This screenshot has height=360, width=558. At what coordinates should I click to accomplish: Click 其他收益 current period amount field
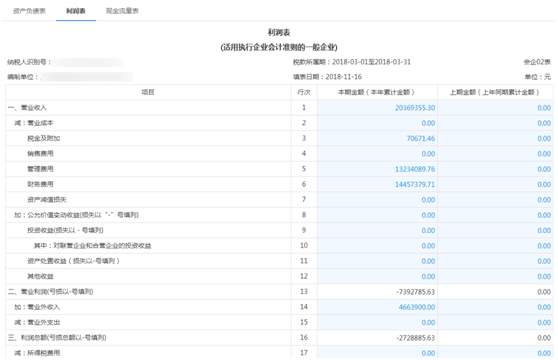tap(377, 276)
